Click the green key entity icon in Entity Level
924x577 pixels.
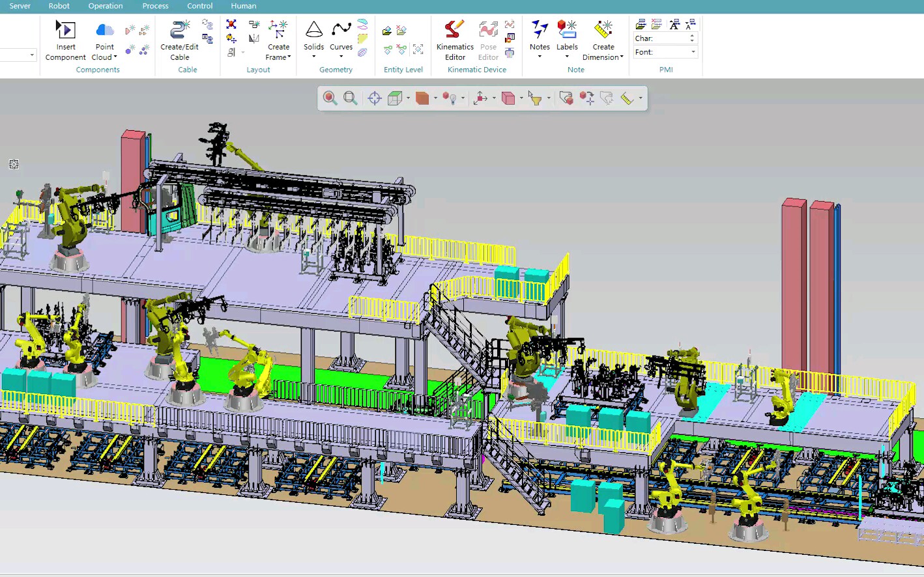[387, 49]
